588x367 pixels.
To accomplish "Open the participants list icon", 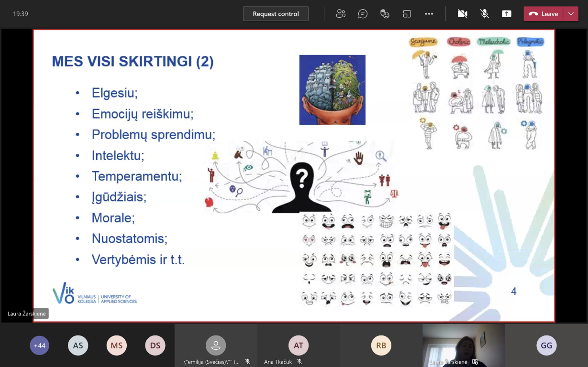I will tap(341, 14).
